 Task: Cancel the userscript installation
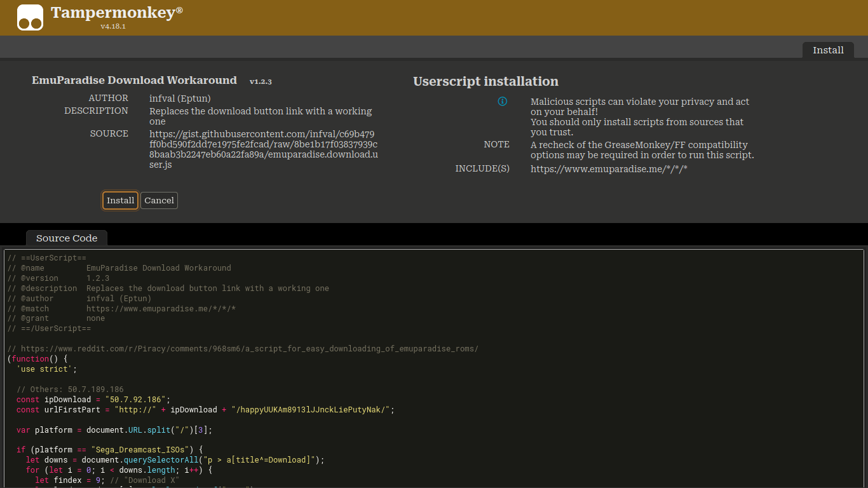pyautogui.click(x=159, y=200)
